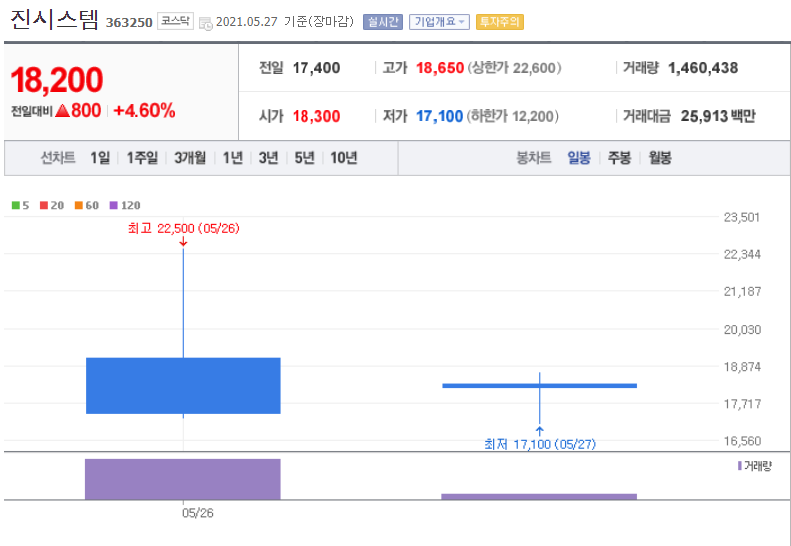Click the 05/27 candlestick bar
Image resolution: width=791 pixels, height=546 pixels.
[x=540, y=386]
